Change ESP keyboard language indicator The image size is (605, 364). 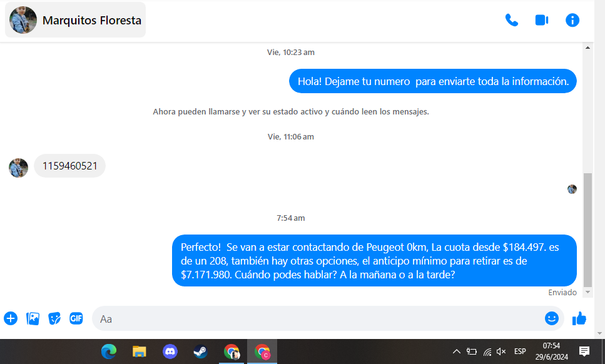[520, 351]
